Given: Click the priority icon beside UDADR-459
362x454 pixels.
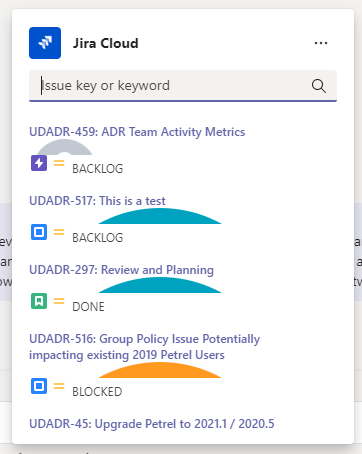Looking at the screenshot, I should click(x=59, y=163).
